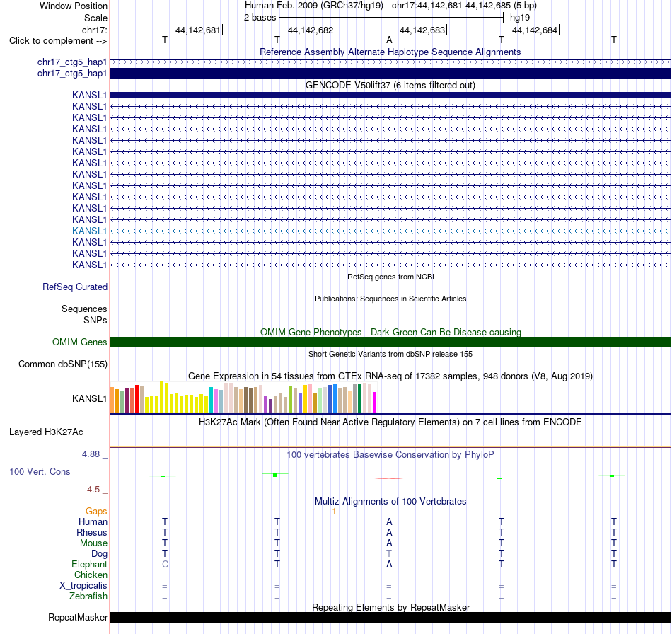Click the 'Zebrafish' species label
672x634 pixels.
coord(88,596)
